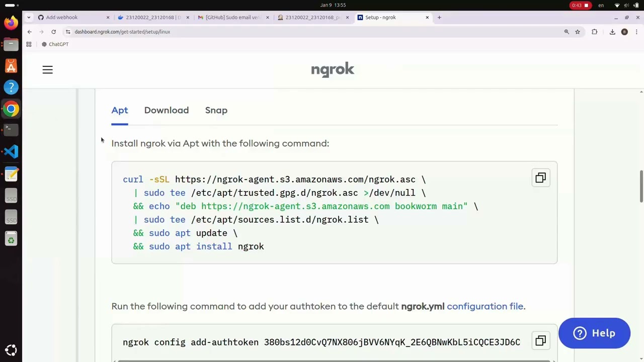Go forward in browser history

point(42,32)
